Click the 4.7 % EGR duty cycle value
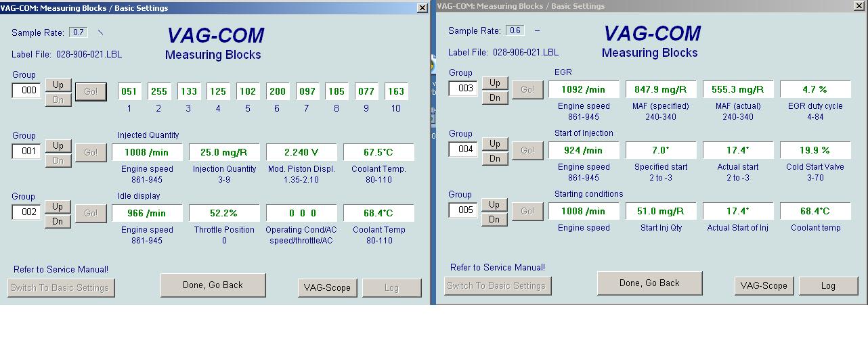The width and height of the screenshot is (868, 355). point(815,89)
